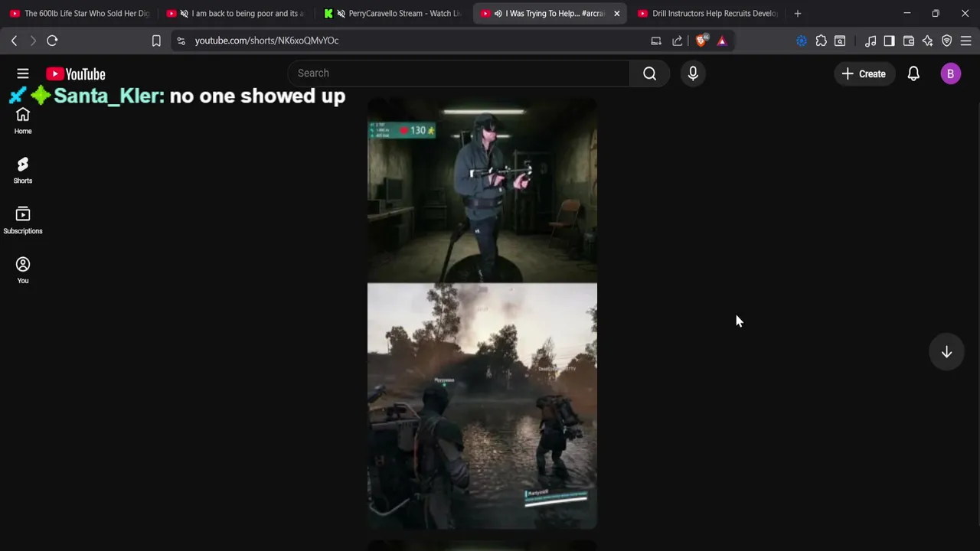Unmute the 'I am back to being poor' tab
Screen dimensions: 980x551
pos(184,13)
